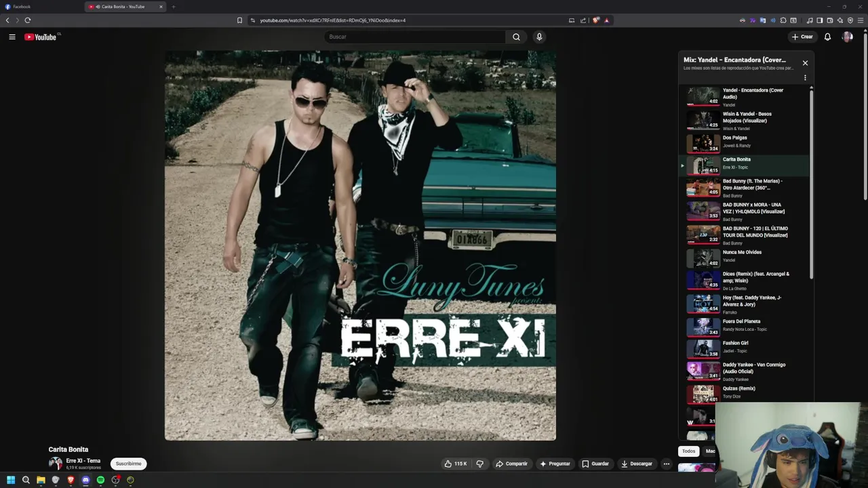Image resolution: width=868 pixels, height=488 pixels.
Task: Subscribe with the Suscribirme button
Action: (128, 464)
